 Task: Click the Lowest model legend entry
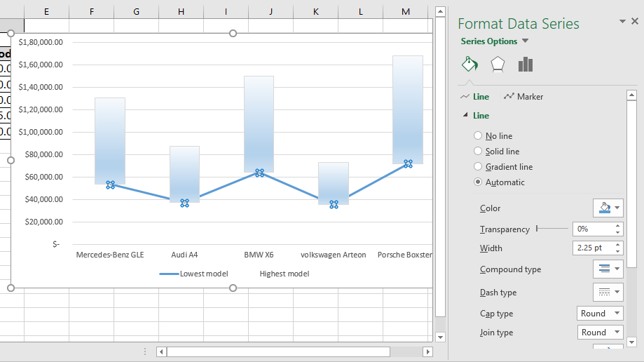tap(194, 274)
